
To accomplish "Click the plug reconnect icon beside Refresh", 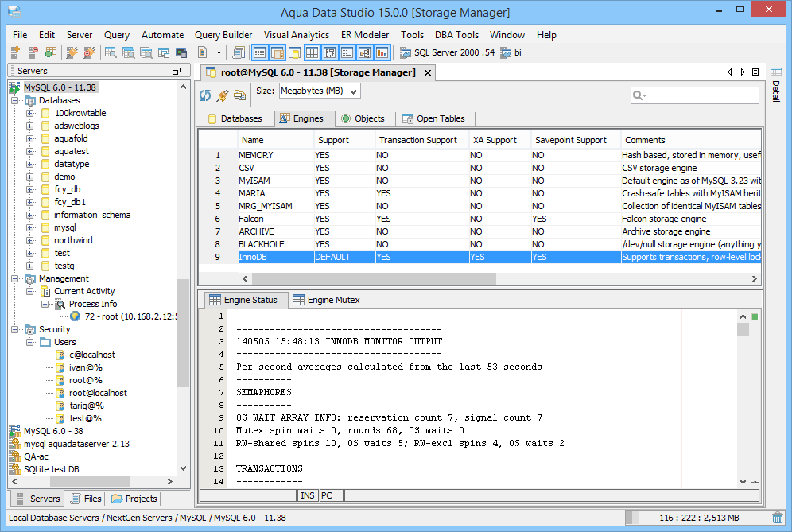I will pos(223,95).
